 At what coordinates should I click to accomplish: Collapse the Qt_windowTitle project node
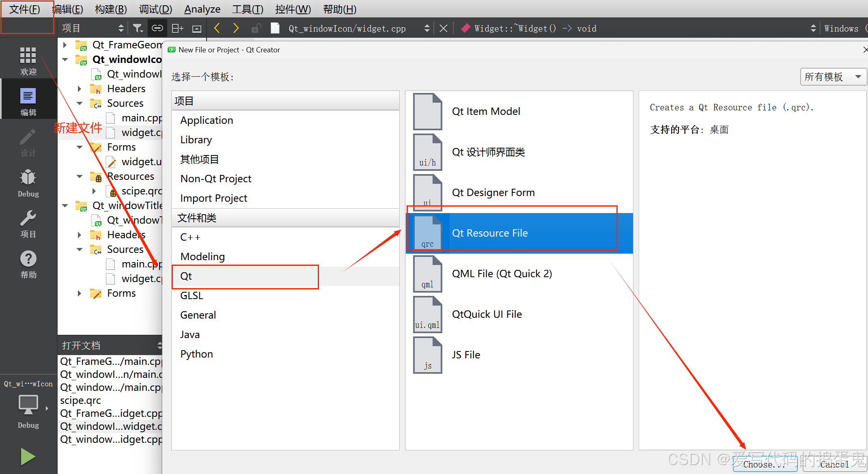65,205
